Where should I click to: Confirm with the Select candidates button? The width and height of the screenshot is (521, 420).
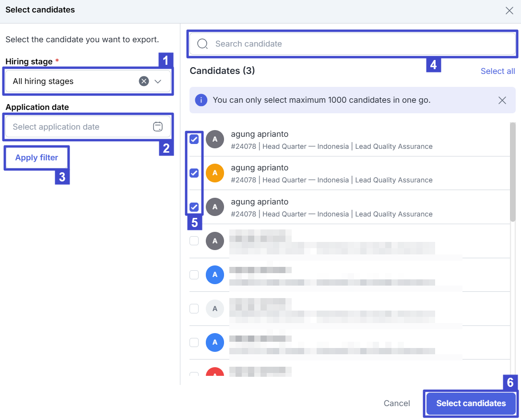(471, 403)
